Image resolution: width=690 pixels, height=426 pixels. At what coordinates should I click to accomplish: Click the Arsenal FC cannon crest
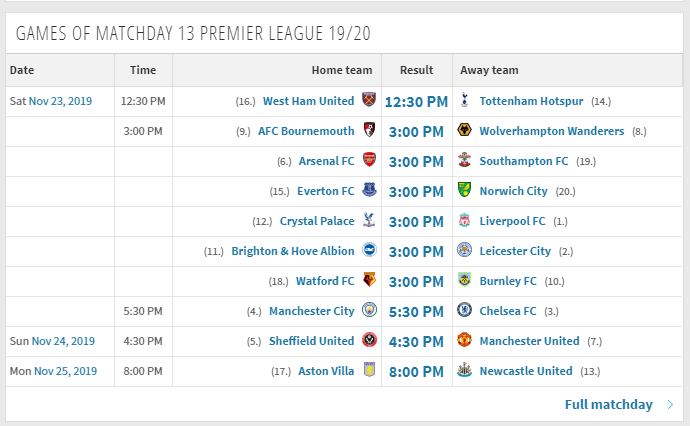pos(369,160)
